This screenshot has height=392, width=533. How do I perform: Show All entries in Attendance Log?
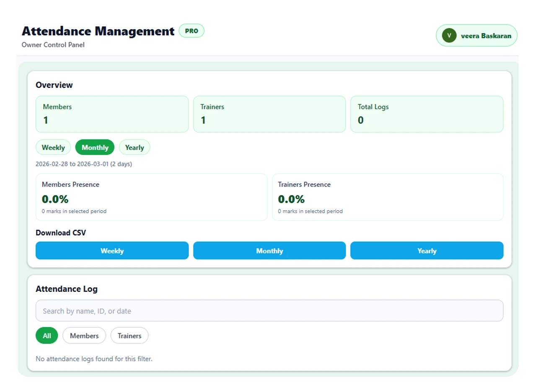click(x=47, y=335)
